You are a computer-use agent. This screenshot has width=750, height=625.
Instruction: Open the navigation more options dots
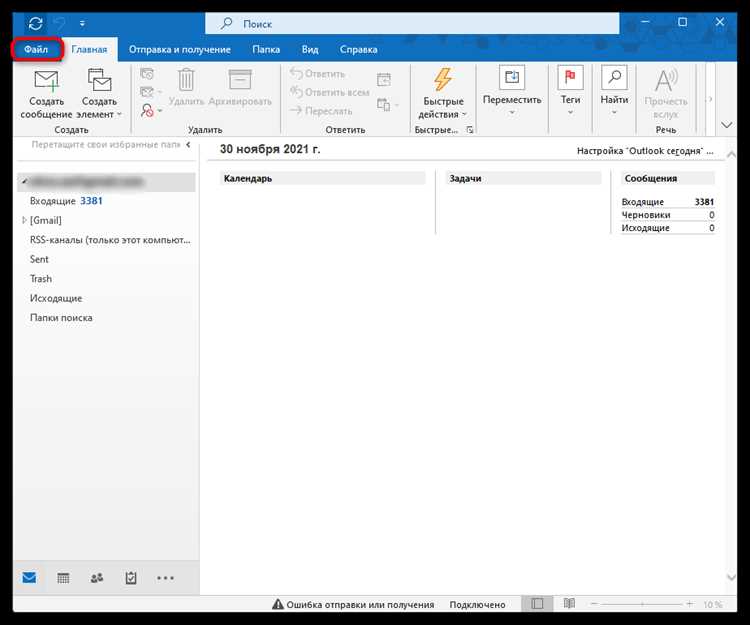point(165,578)
